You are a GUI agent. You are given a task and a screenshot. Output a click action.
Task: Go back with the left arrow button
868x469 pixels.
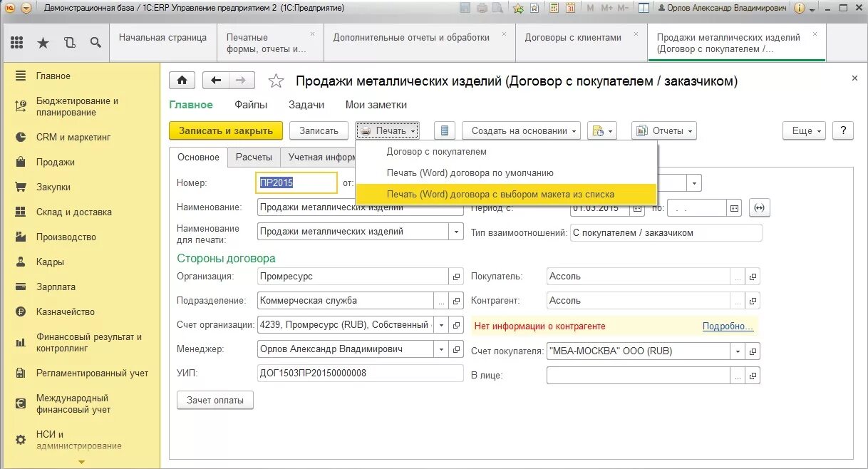pos(216,81)
